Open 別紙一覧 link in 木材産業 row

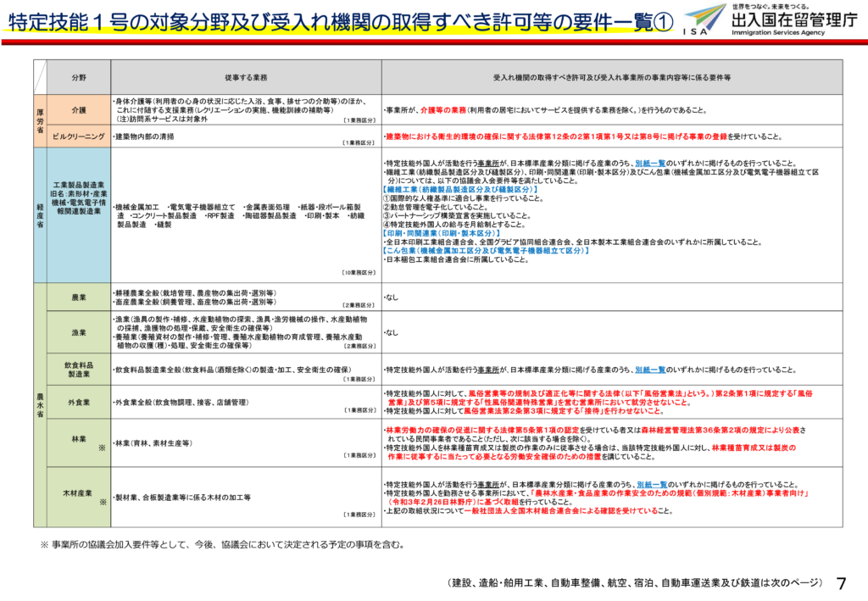(651, 484)
